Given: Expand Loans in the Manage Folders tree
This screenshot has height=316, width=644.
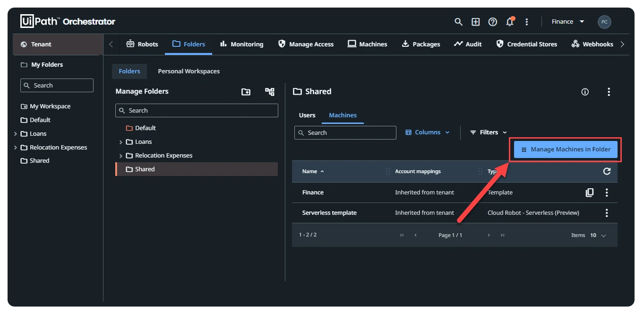Looking at the screenshot, I should (x=120, y=142).
